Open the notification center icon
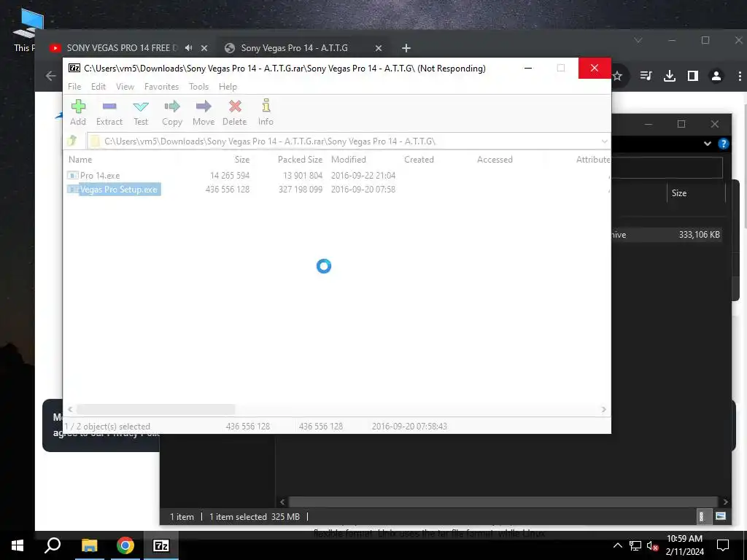Screen dimensions: 747x560 (x=723, y=545)
